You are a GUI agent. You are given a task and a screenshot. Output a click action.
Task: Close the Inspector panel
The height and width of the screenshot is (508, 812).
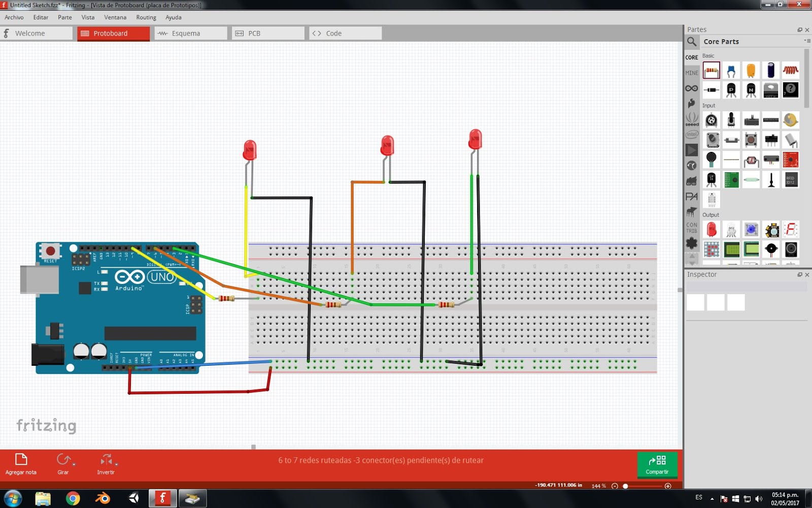[807, 275]
